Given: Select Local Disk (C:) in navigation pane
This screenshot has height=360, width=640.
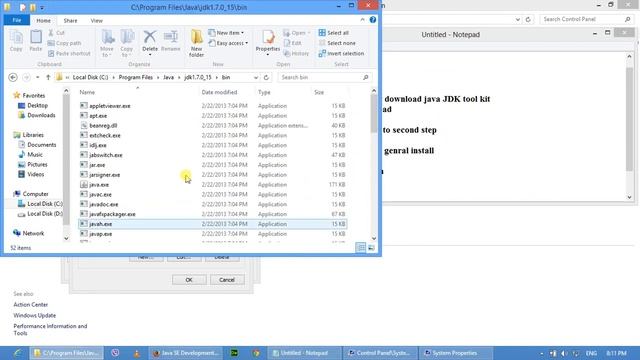Looking at the screenshot, I should tap(40, 204).
